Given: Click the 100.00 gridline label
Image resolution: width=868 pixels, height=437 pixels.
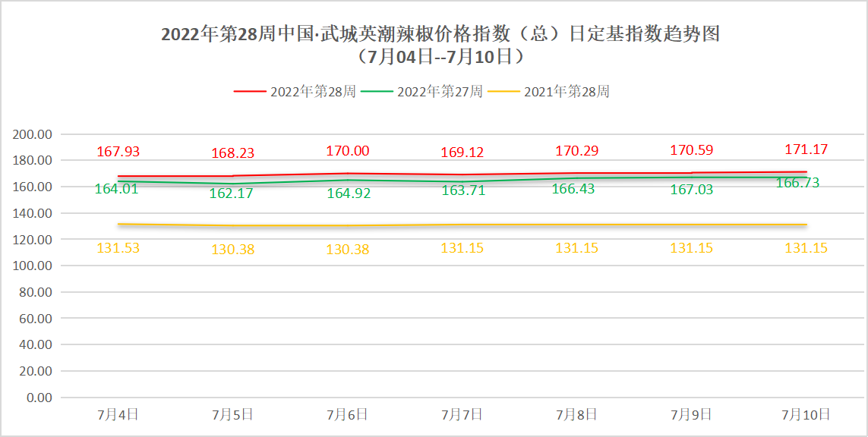Looking at the screenshot, I should pos(32,264).
